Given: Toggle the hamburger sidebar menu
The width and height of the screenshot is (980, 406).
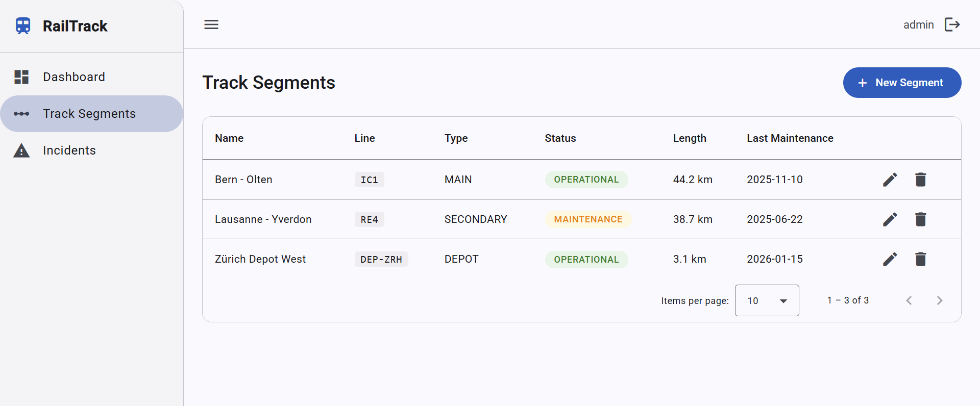Looking at the screenshot, I should pyautogui.click(x=211, y=24).
